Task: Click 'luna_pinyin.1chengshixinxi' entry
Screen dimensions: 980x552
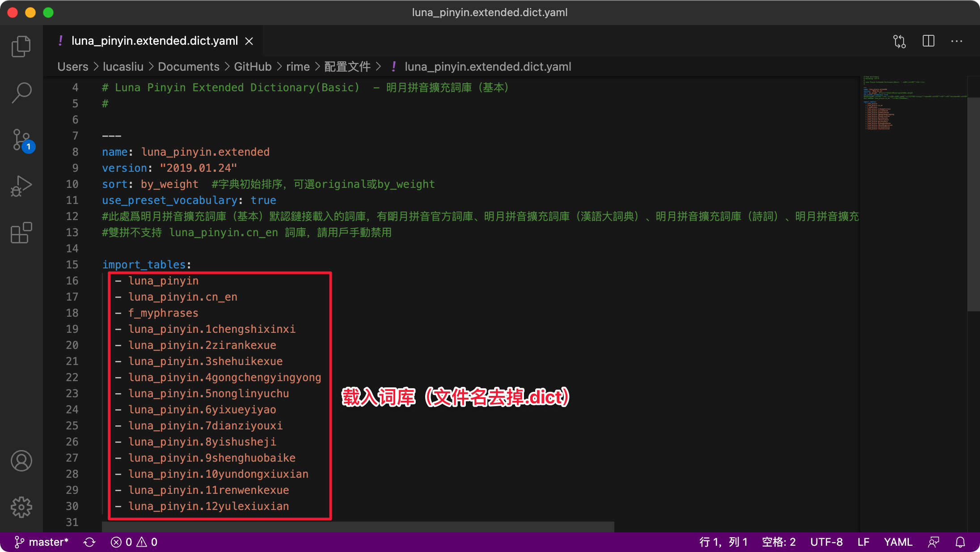Action: tap(211, 329)
